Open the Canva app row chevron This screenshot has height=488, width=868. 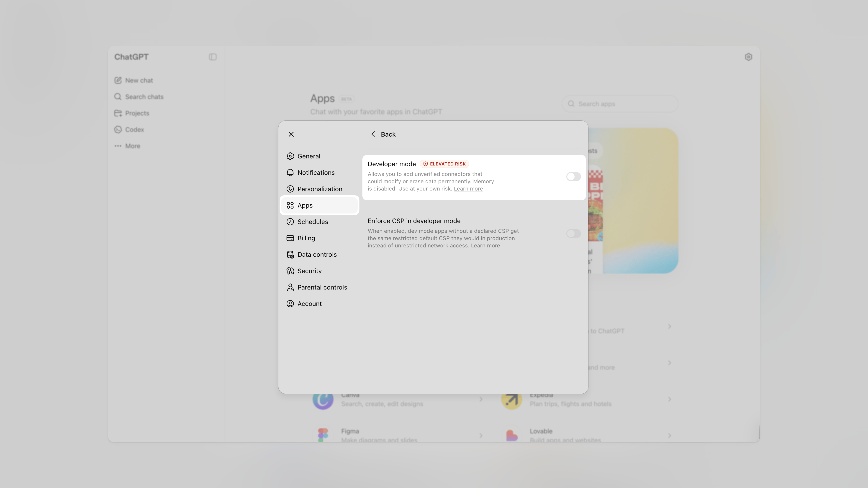coord(481,399)
